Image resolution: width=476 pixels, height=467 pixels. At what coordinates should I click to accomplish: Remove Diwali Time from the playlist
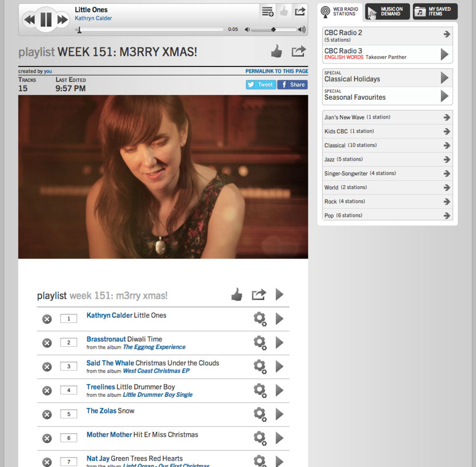47,343
